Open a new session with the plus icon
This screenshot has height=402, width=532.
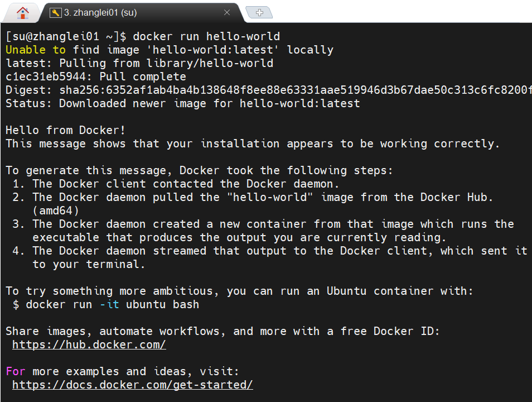[259, 11]
